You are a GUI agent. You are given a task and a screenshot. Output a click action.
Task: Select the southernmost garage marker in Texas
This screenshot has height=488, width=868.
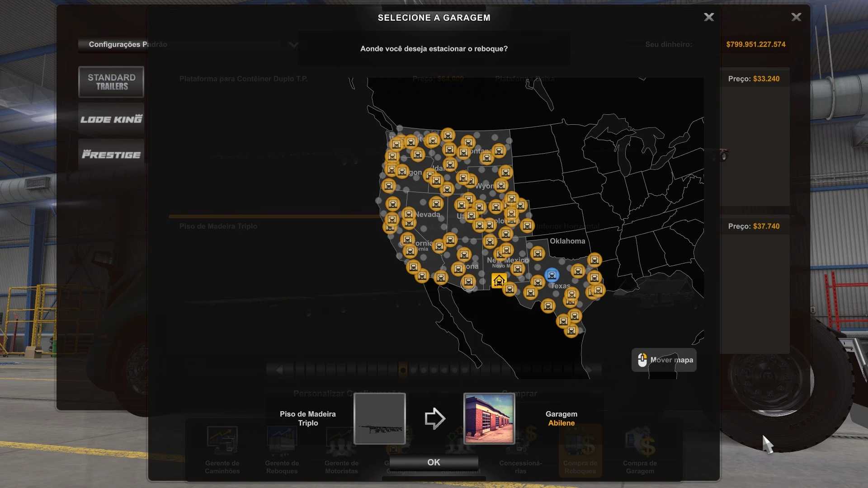coord(571,331)
